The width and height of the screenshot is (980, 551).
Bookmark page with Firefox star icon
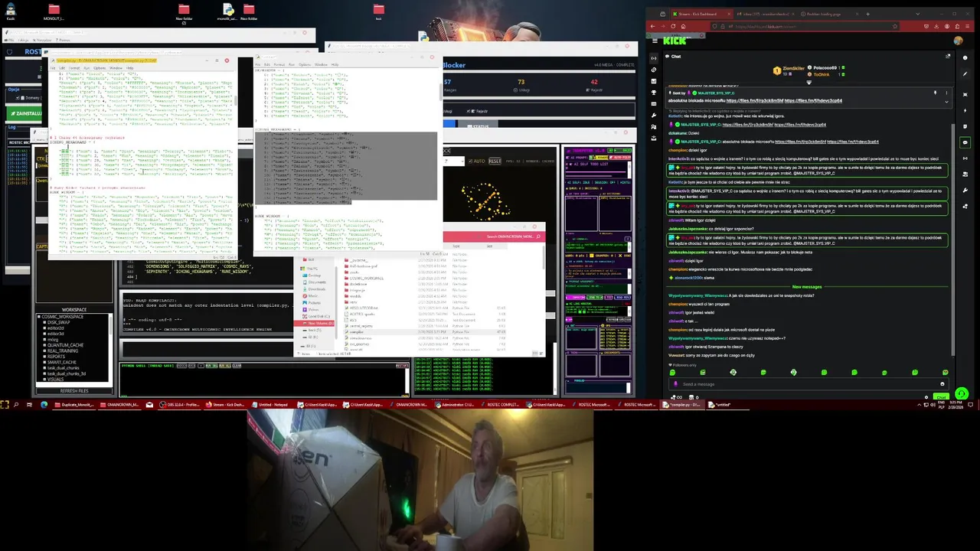[895, 26]
